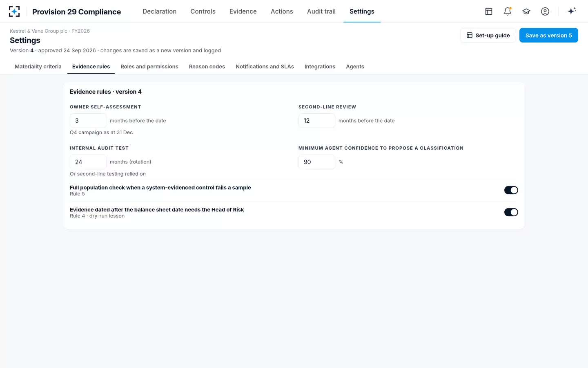Open the Set-up guide
588x368 pixels.
[488, 35]
